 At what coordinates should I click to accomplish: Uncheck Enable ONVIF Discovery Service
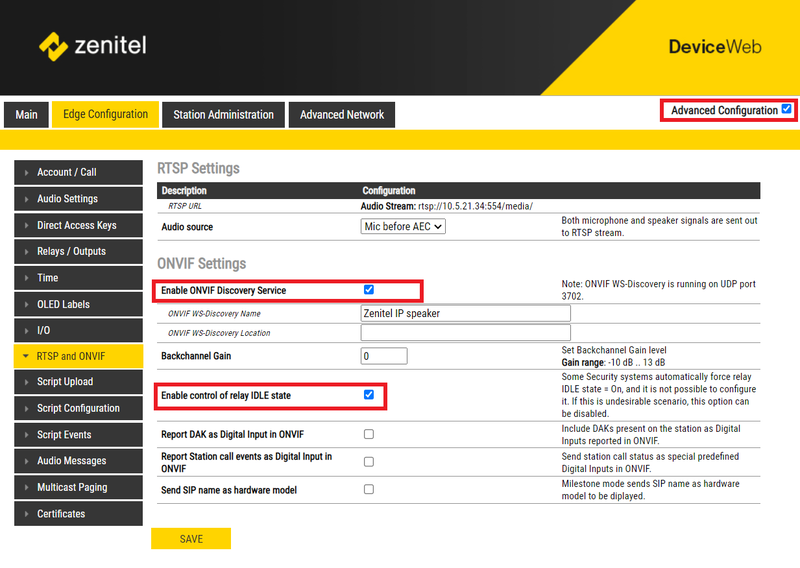(369, 290)
